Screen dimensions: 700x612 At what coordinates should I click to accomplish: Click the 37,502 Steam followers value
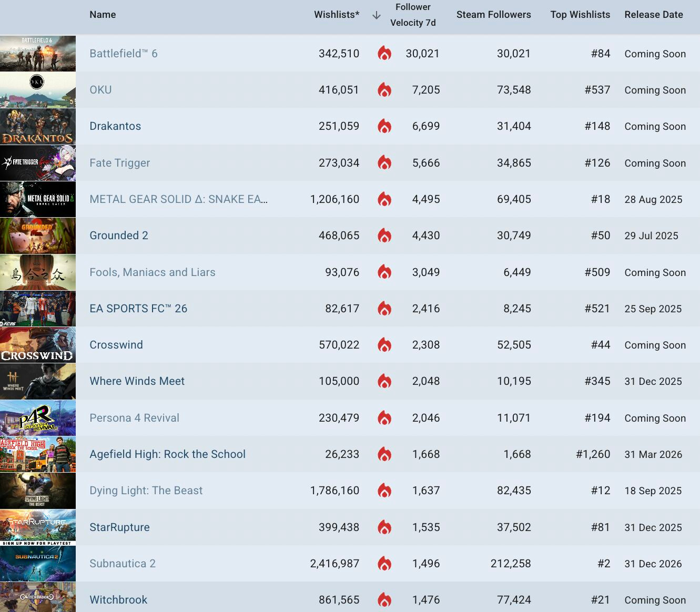514,527
